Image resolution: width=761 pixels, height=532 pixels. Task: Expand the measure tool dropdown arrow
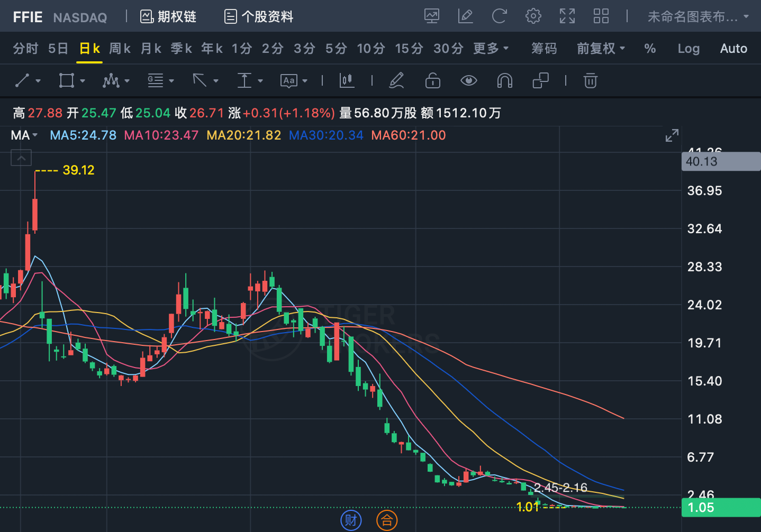click(260, 81)
